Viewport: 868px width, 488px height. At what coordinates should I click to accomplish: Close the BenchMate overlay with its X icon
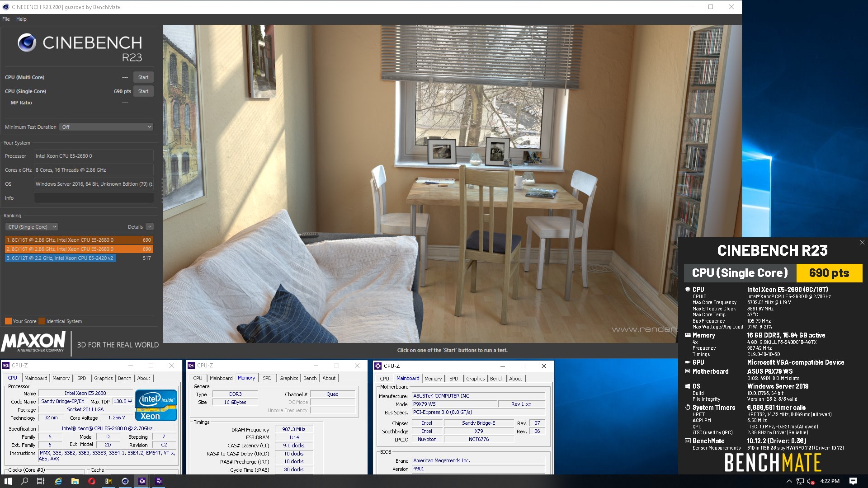862,243
